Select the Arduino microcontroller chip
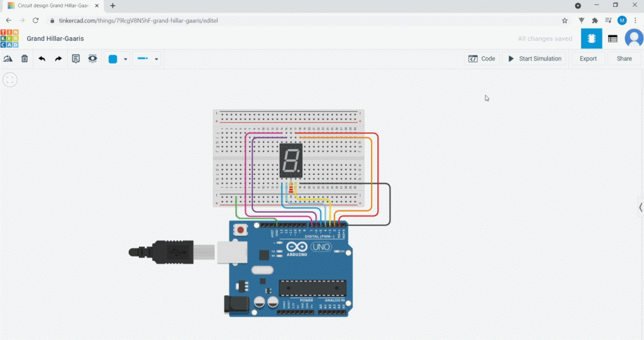 click(x=313, y=288)
